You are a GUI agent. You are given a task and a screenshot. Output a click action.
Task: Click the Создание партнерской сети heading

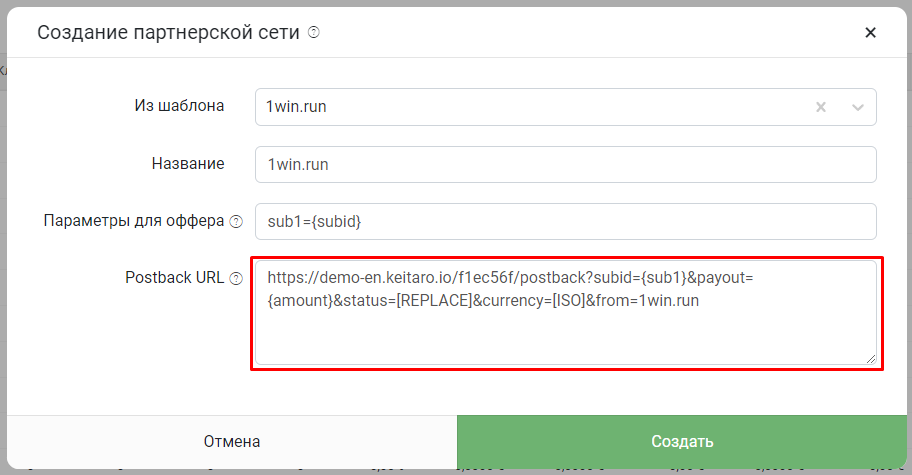pos(168,33)
